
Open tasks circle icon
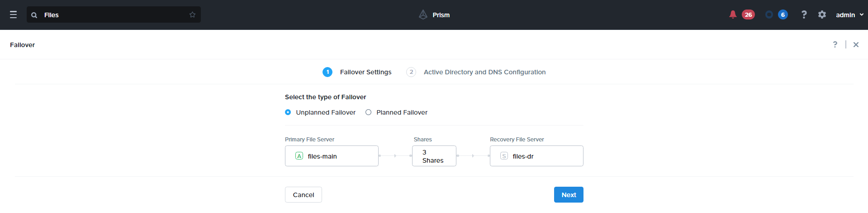click(x=769, y=15)
